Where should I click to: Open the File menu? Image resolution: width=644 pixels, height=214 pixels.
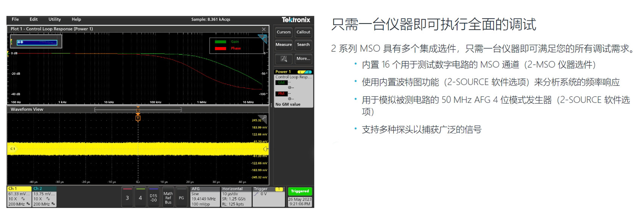coord(15,19)
